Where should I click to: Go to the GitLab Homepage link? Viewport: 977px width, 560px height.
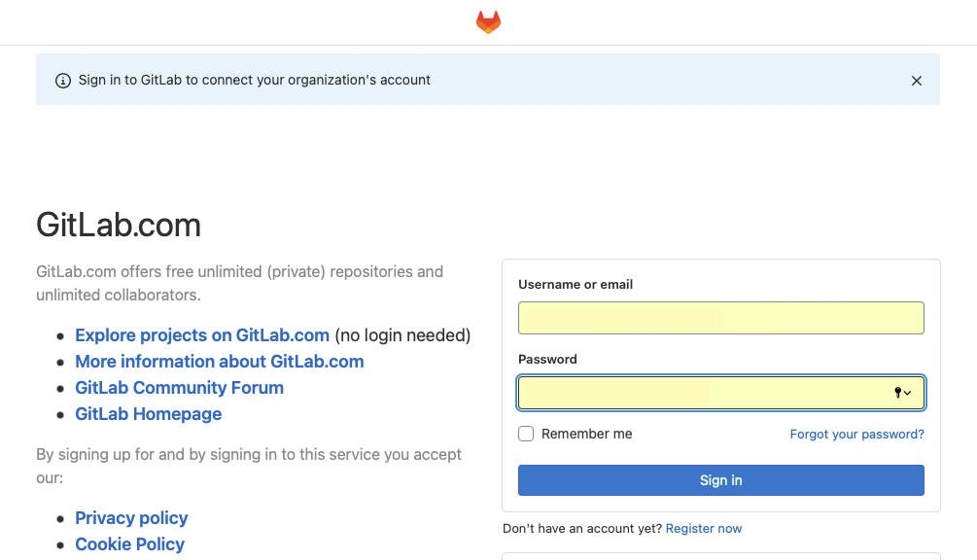click(149, 413)
